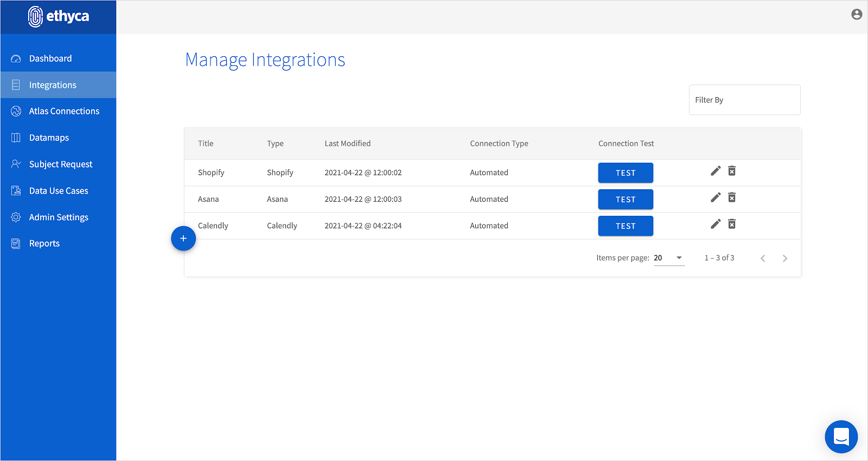Image resolution: width=868 pixels, height=461 pixels.
Task: Test the Asana connection
Action: (626, 200)
